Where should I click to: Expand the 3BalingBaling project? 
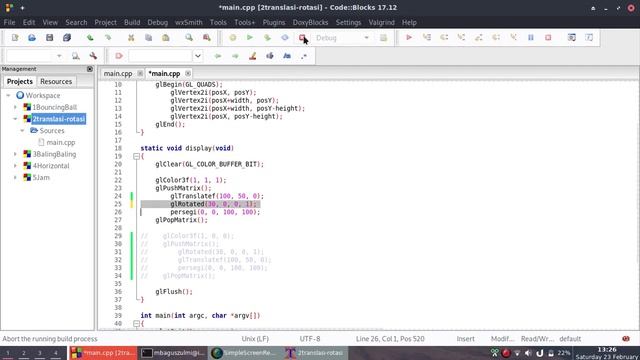(x=16, y=154)
